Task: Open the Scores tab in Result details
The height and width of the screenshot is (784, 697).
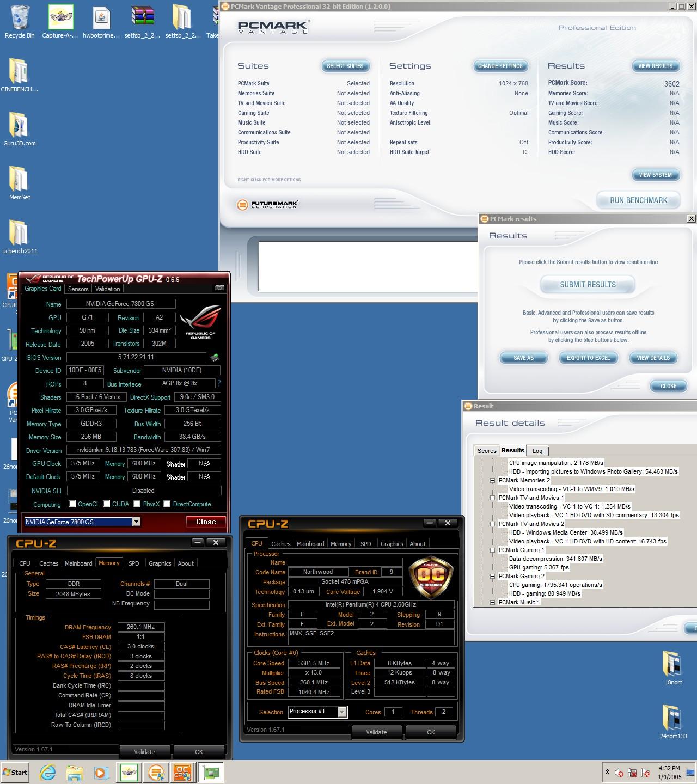Action: tap(487, 451)
